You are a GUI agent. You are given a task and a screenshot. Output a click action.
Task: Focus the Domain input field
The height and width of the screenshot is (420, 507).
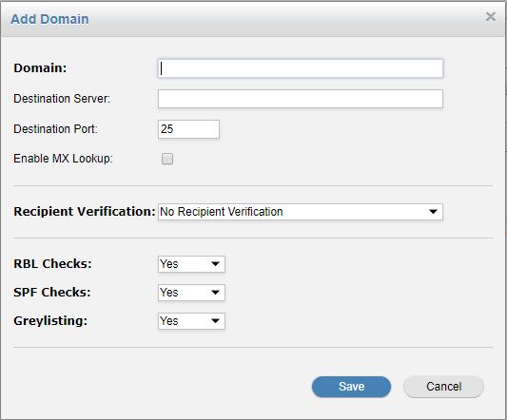(301, 68)
